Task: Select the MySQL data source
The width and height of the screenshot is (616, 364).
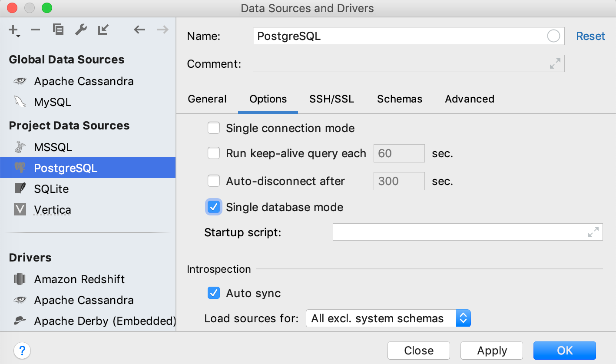Action: pos(88,102)
